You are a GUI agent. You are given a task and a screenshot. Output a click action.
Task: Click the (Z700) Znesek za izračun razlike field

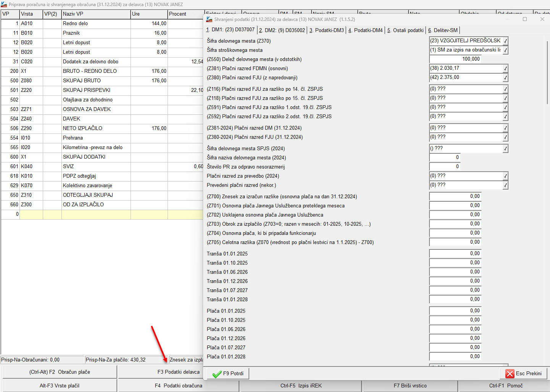455,196
